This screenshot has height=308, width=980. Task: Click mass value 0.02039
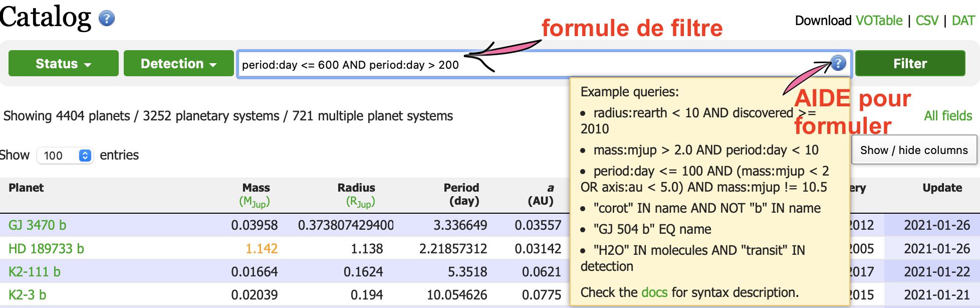[x=255, y=295]
